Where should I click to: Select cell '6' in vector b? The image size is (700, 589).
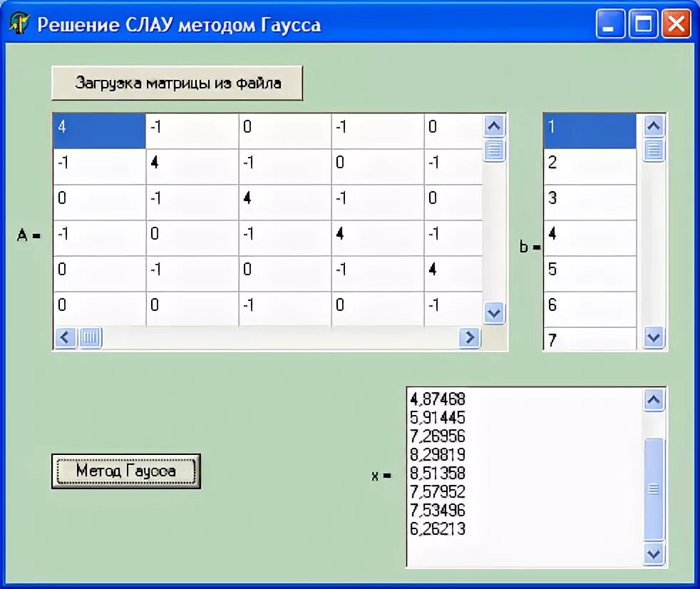coord(590,309)
